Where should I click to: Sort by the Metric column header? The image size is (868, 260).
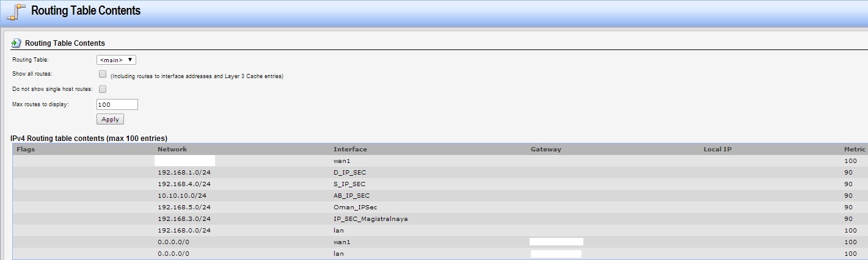pyautogui.click(x=855, y=149)
